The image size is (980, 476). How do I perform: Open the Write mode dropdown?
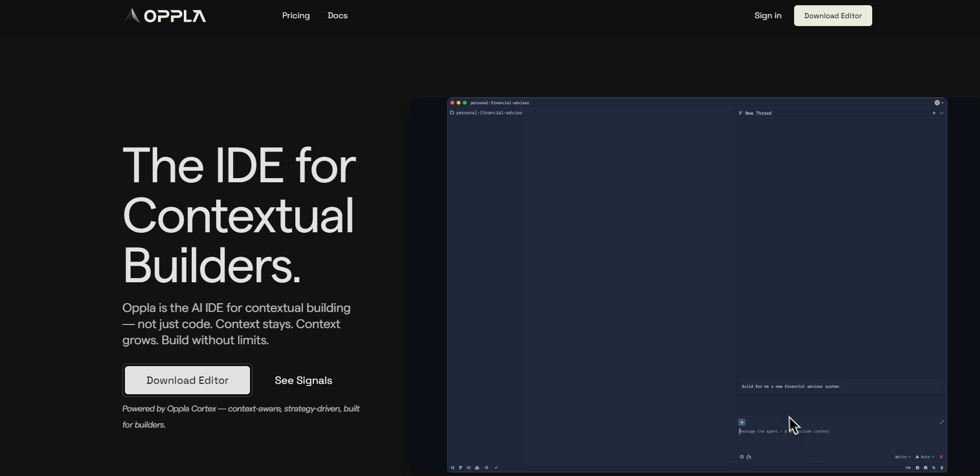point(902,457)
